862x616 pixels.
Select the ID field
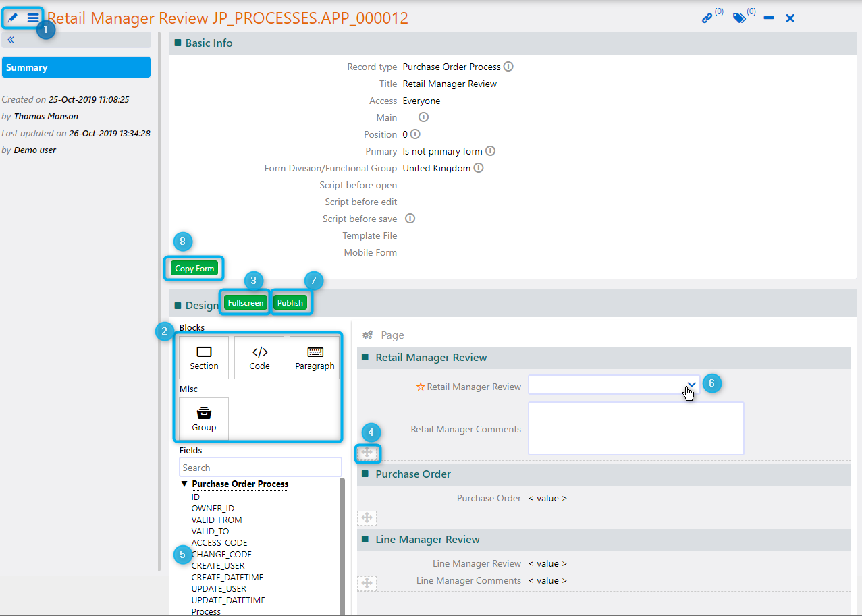coord(196,497)
